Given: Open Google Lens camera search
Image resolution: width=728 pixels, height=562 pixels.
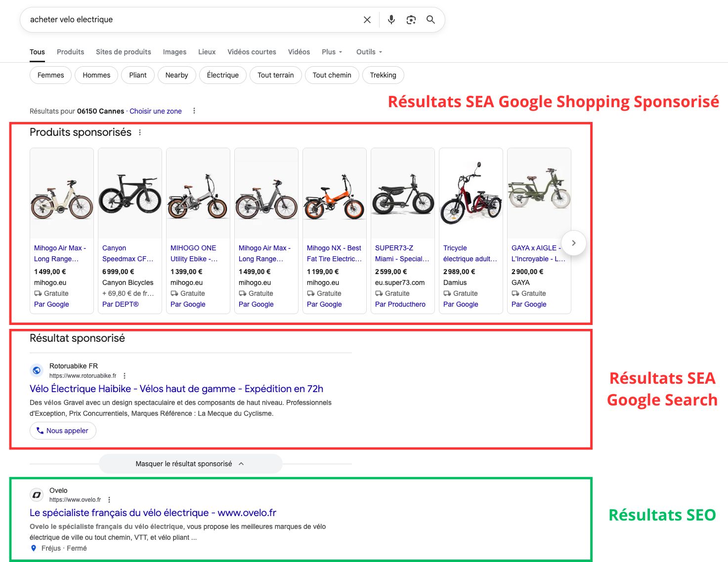Looking at the screenshot, I should (411, 19).
